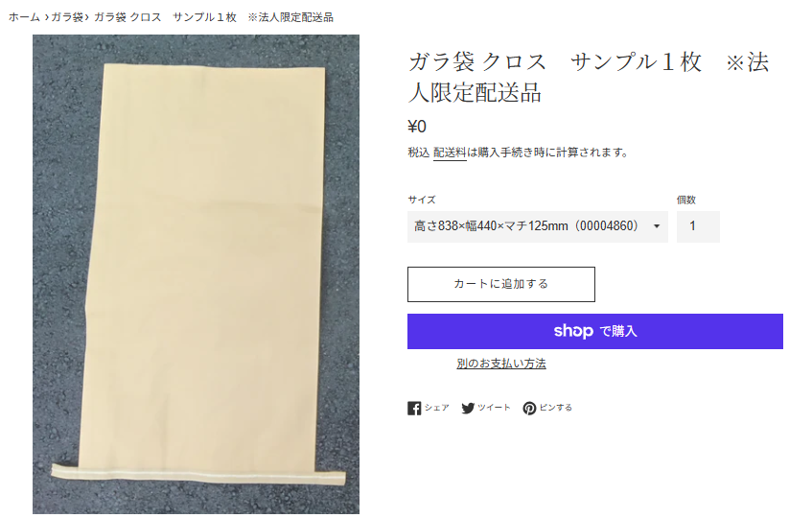Click the size dropdown arrow

tap(657, 226)
